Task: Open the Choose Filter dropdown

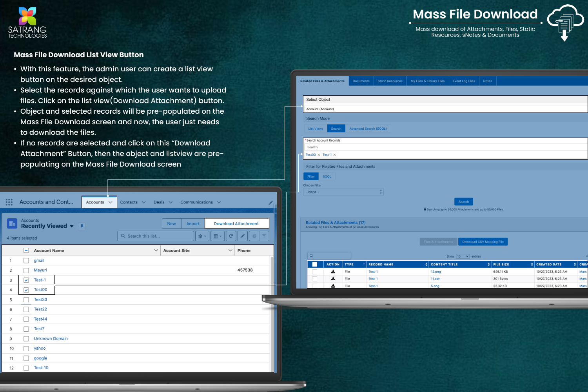Action: point(343,192)
